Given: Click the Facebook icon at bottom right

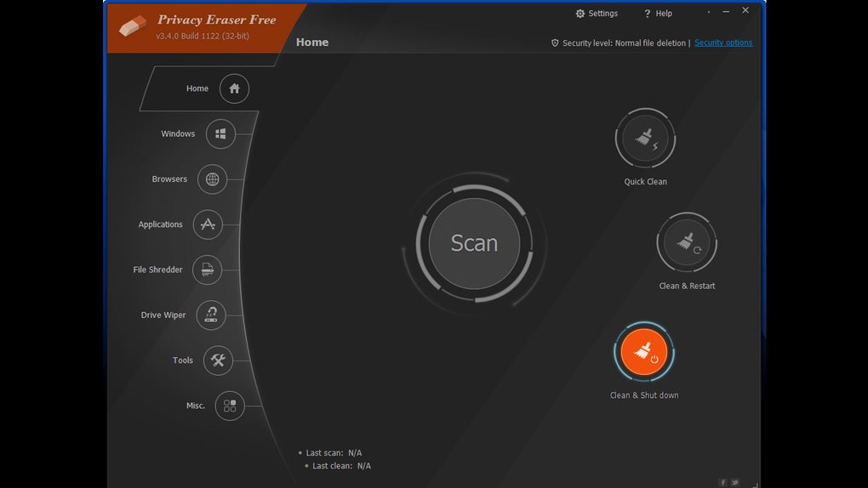Looking at the screenshot, I should coord(722,482).
